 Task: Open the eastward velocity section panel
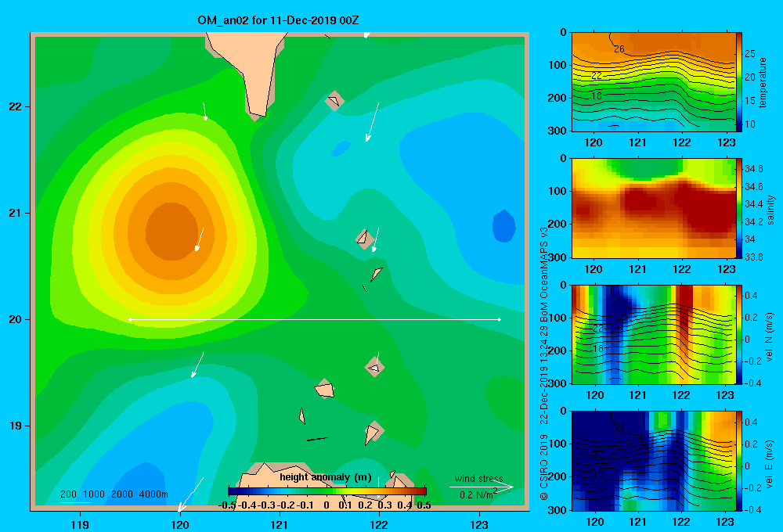tap(654, 461)
